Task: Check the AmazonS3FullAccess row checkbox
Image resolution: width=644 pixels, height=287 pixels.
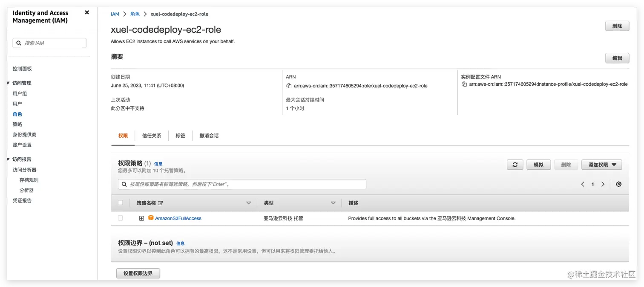Action: click(121, 218)
